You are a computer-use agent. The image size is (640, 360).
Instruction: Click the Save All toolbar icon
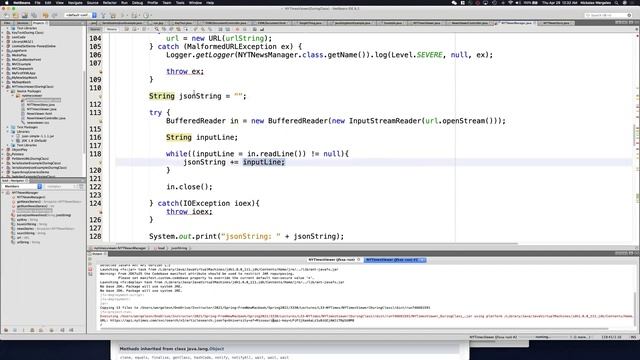click(x=34, y=15)
